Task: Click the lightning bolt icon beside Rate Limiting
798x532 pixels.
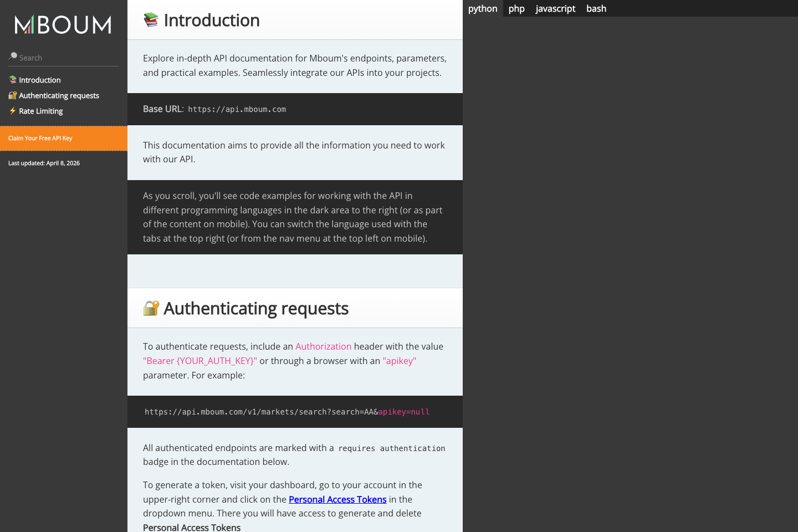Action: click(x=12, y=111)
